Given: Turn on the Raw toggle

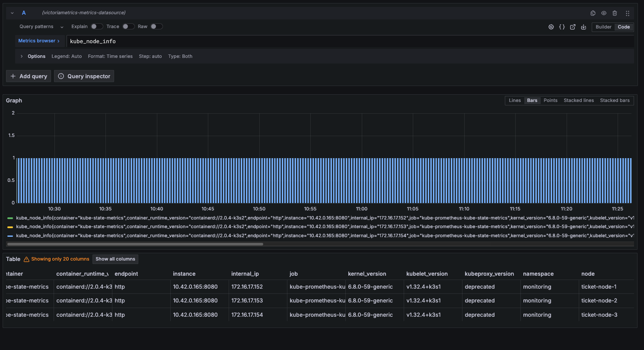Looking at the screenshot, I should coord(156,26).
